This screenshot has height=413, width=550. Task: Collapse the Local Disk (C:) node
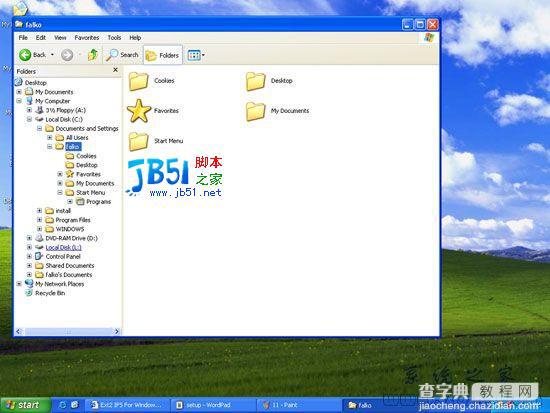[x=29, y=119]
